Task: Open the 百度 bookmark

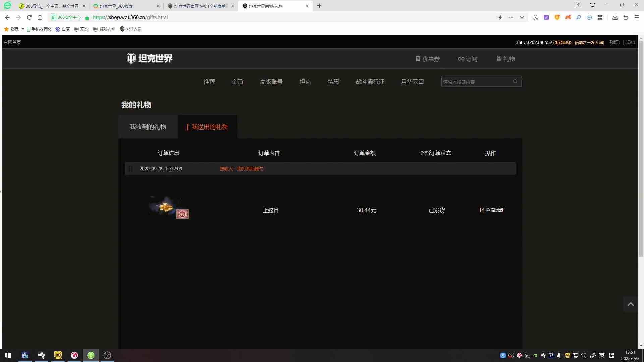Action: pos(63,29)
